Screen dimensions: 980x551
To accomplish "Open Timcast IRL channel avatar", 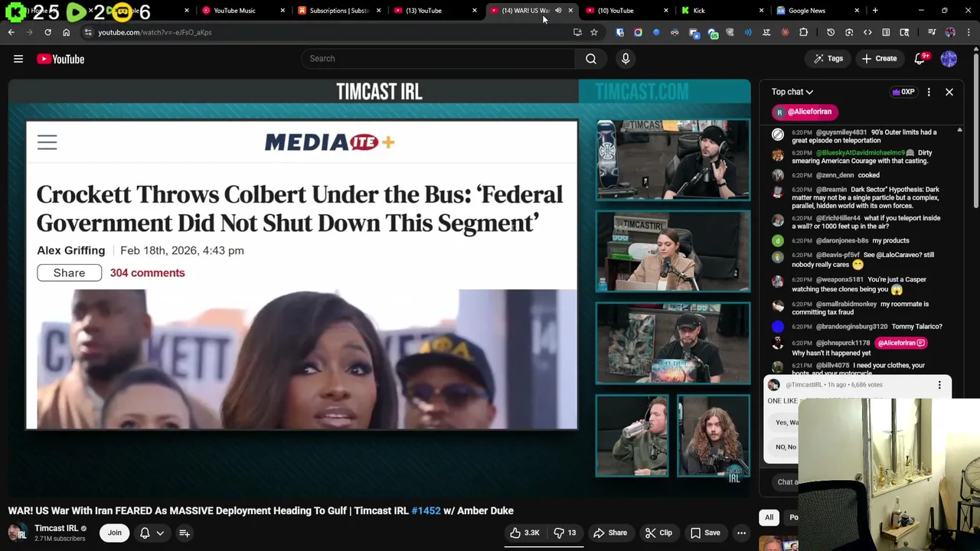I will click(18, 533).
